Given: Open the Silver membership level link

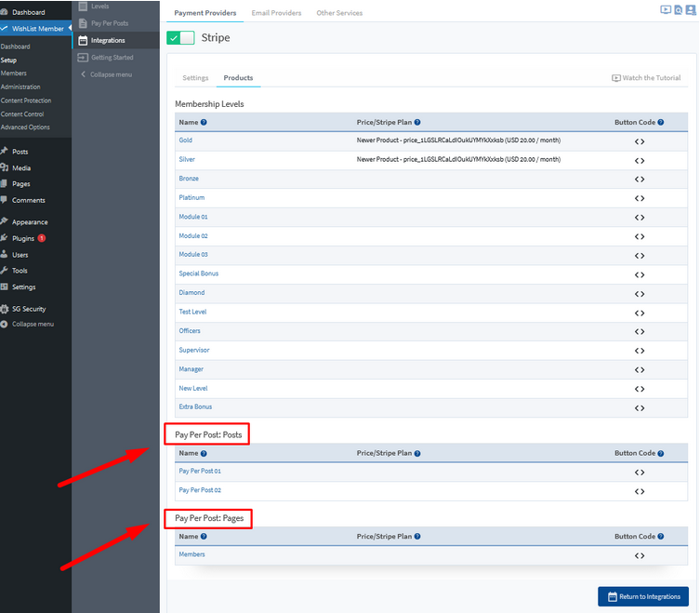Looking at the screenshot, I should coord(187,159).
